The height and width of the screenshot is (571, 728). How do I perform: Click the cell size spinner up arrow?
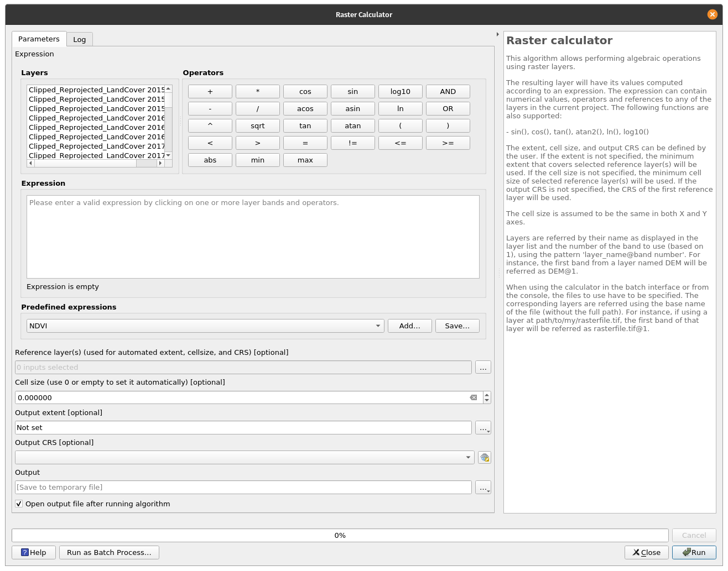point(487,395)
